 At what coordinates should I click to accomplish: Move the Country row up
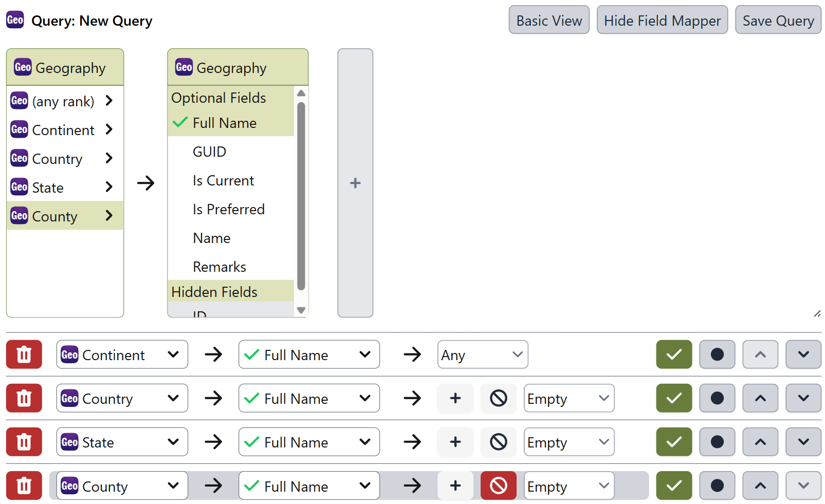point(760,398)
